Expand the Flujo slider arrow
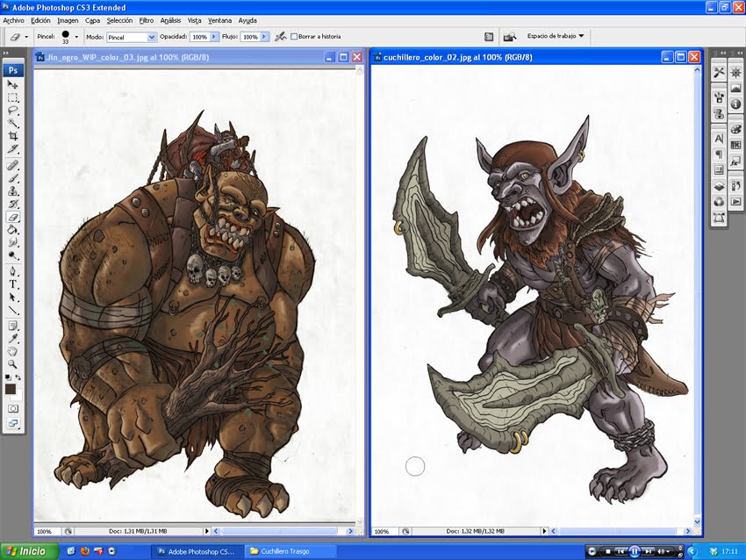 (264, 37)
